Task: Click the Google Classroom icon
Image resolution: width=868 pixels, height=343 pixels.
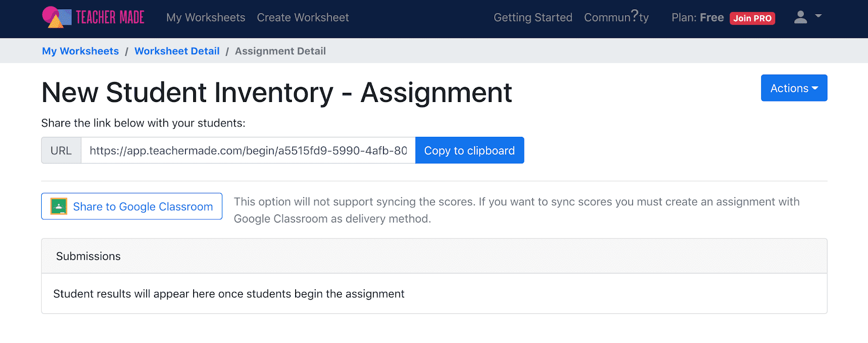Action: (58, 206)
